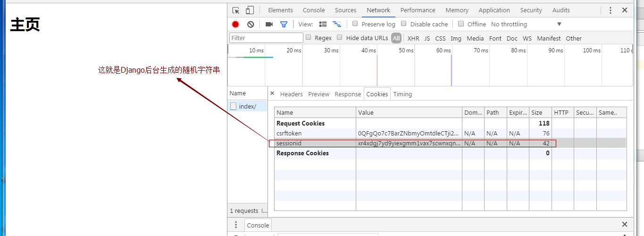Show the request Timing tab
The height and width of the screenshot is (236, 644).
pos(402,94)
